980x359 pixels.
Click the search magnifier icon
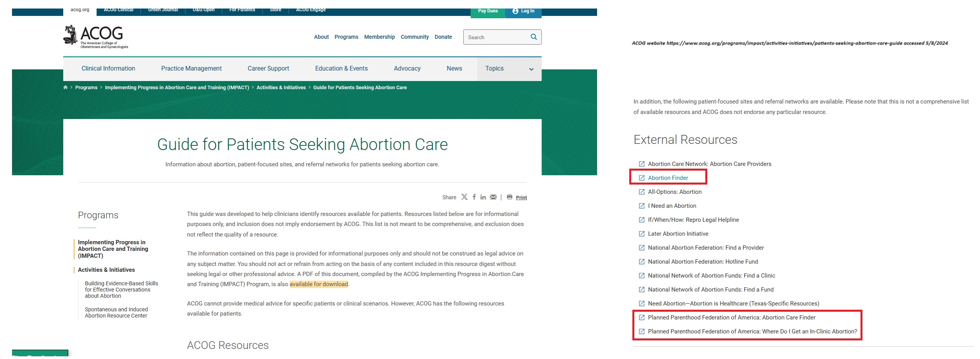534,37
